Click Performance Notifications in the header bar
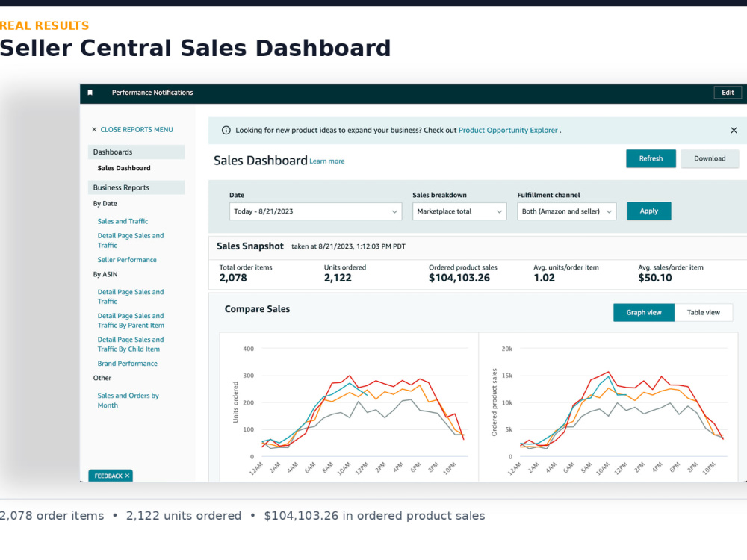747x560 pixels. pos(152,93)
